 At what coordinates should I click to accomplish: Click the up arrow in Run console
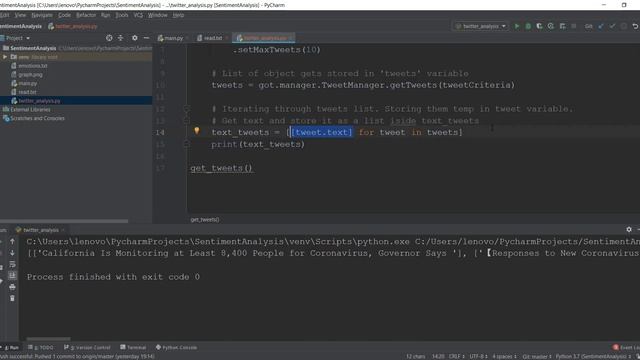coord(12,241)
